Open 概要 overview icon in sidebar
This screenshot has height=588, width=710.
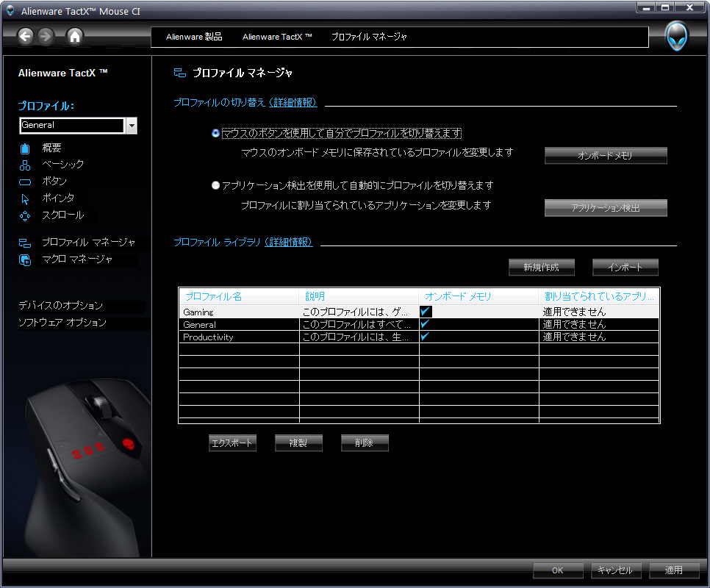click(25, 148)
